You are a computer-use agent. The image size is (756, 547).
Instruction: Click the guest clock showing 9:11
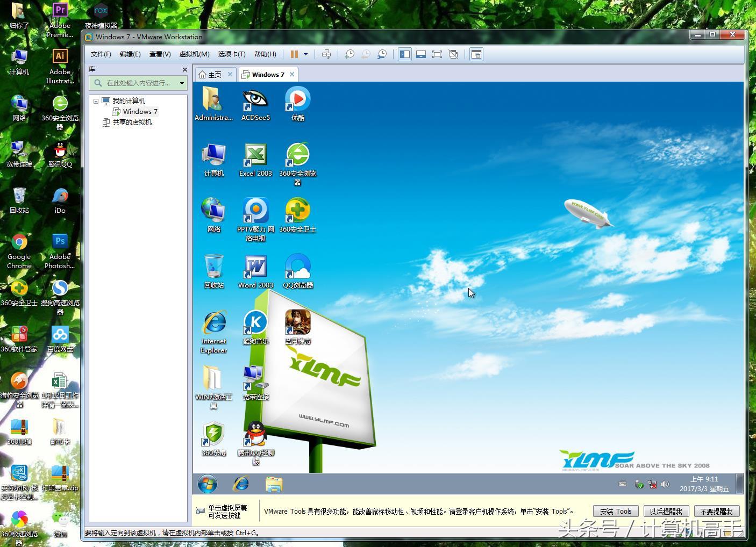(704, 484)
